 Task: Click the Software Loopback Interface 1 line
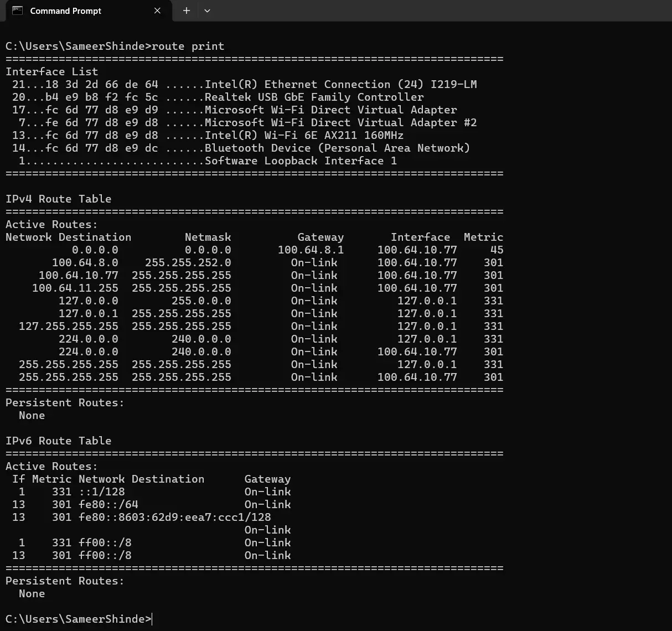208,161
